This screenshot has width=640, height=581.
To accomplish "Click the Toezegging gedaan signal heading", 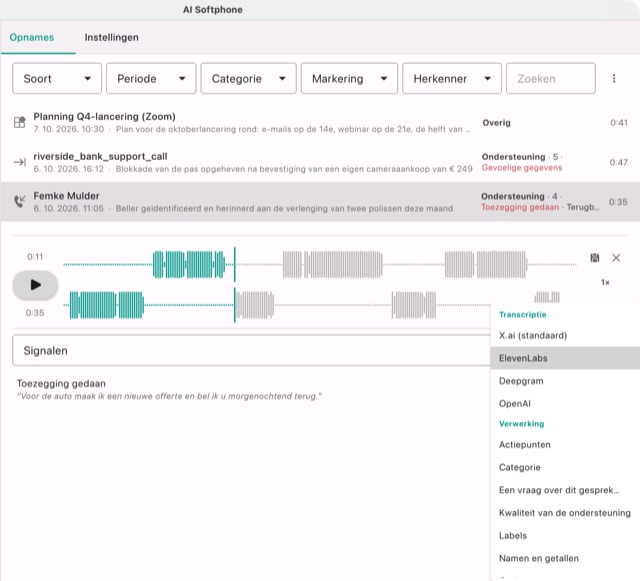I will [x=61, y=383].
